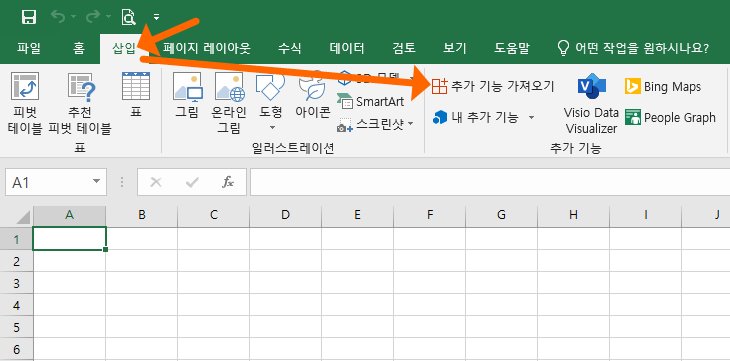Open the Undo history dropdown arrow
Viewport: 730px width, 361px height.
coord(74,17)
